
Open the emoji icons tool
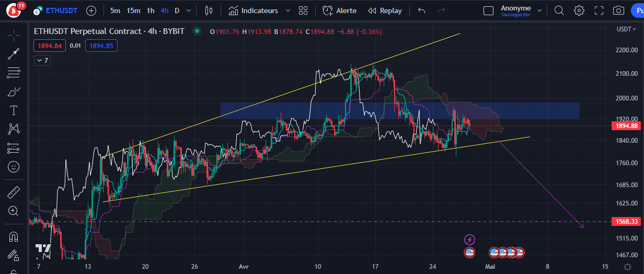pos(14,167)
